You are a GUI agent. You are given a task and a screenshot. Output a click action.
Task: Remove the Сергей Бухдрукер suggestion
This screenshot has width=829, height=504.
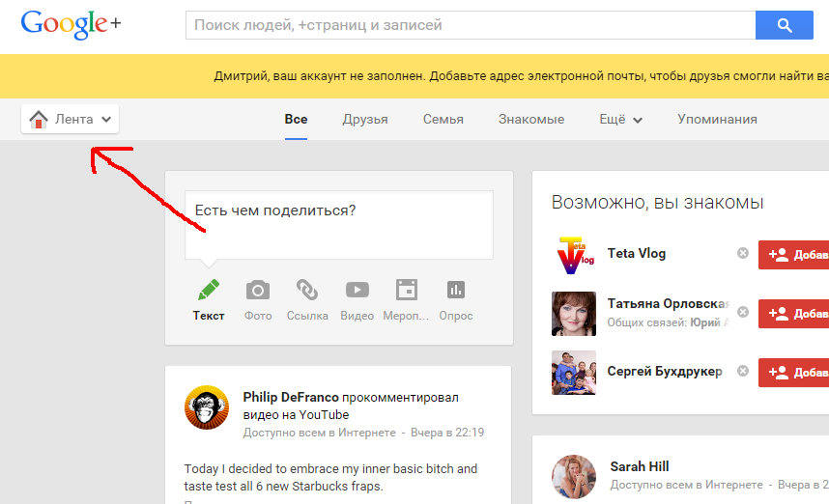click(743, 371)
